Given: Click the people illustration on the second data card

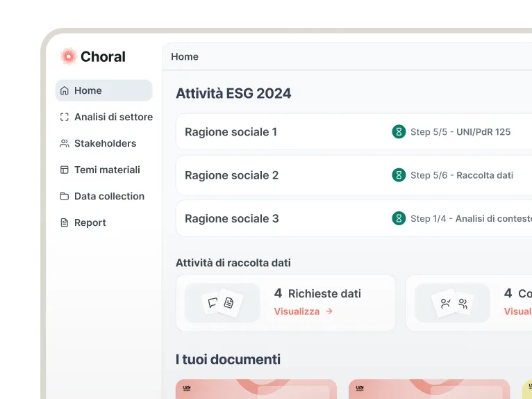Looking at the screenshot, I should (452, 302).
